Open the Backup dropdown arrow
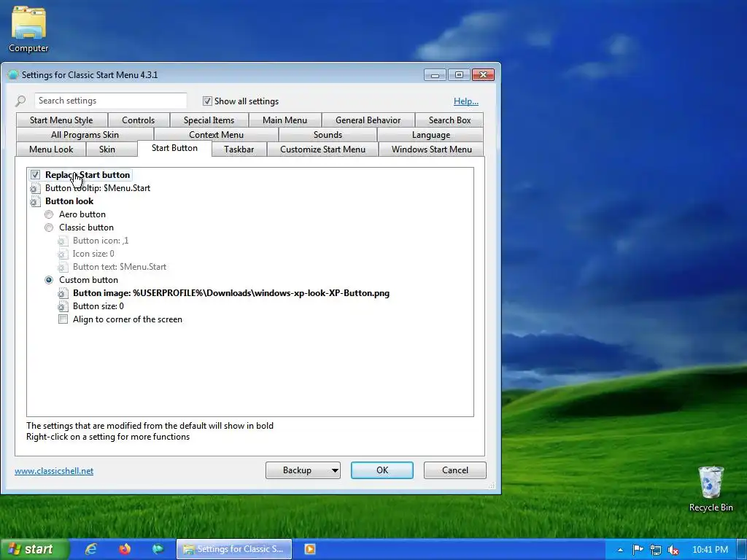 point(335,470)
